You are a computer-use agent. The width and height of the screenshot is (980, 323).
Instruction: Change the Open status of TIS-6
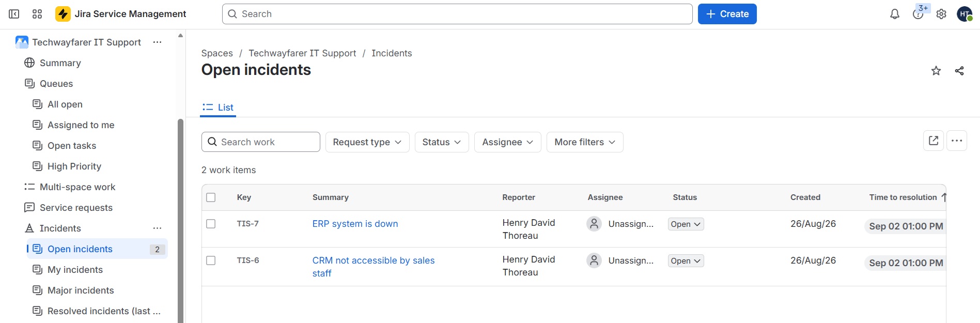[686, 261]
